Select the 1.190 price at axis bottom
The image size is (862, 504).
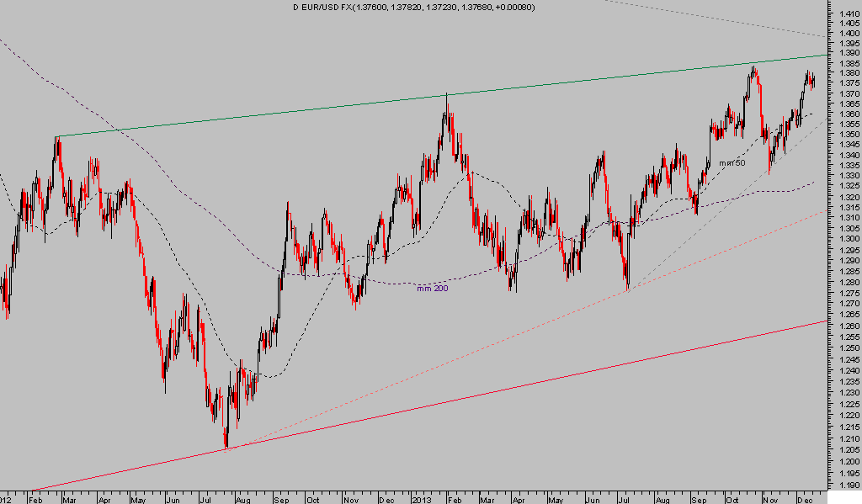(x=849, y=485)
